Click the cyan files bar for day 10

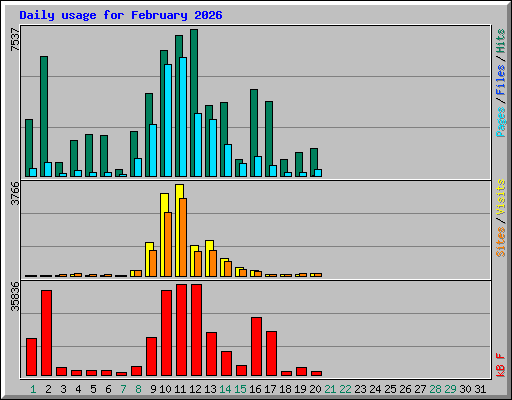[x=168, y=121]
